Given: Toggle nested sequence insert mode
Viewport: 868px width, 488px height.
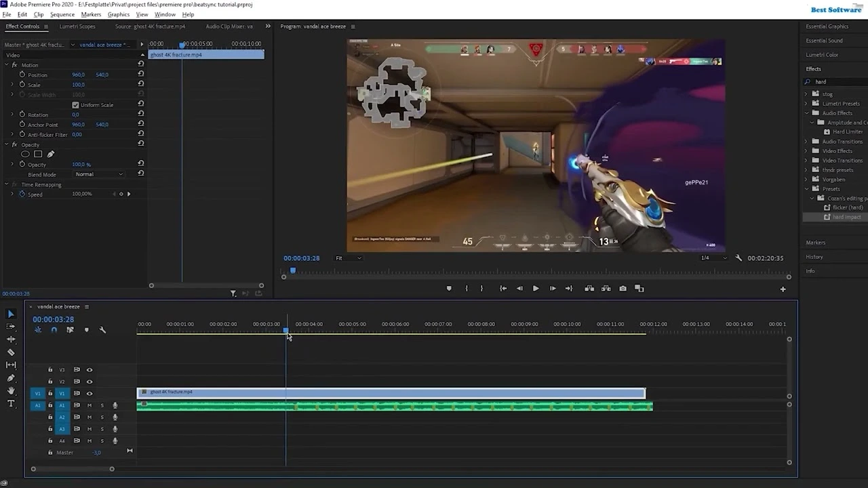Looking at the screenshot, I should [x=38, y=330].
